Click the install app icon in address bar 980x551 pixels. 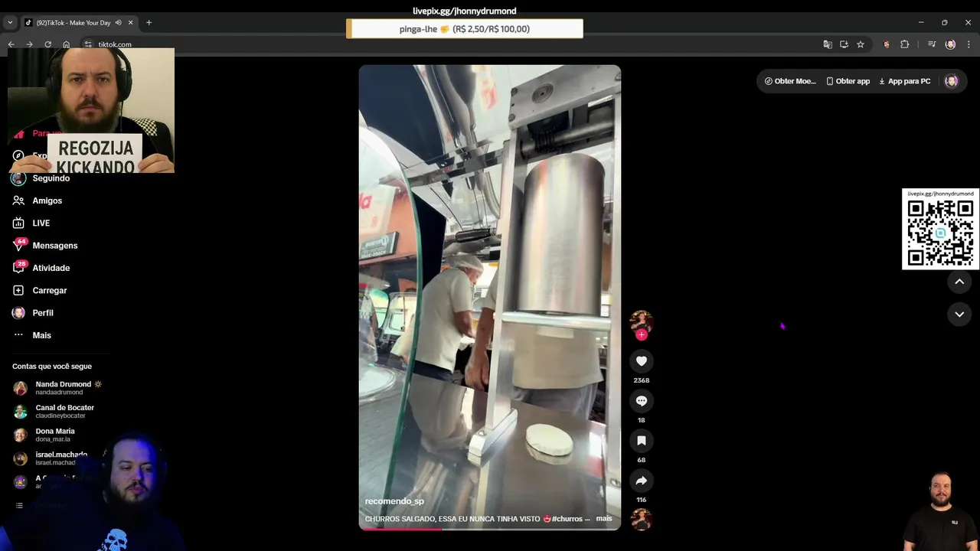(844, 44)
